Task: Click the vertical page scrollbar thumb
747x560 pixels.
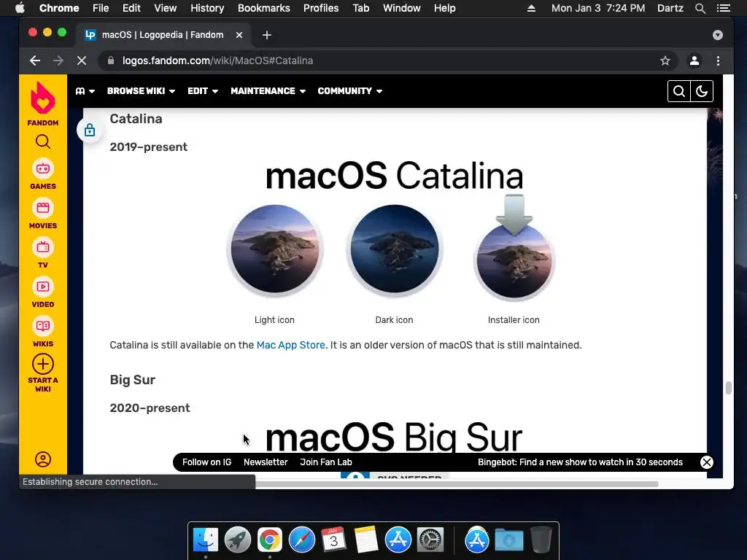Action: (729, 388)
